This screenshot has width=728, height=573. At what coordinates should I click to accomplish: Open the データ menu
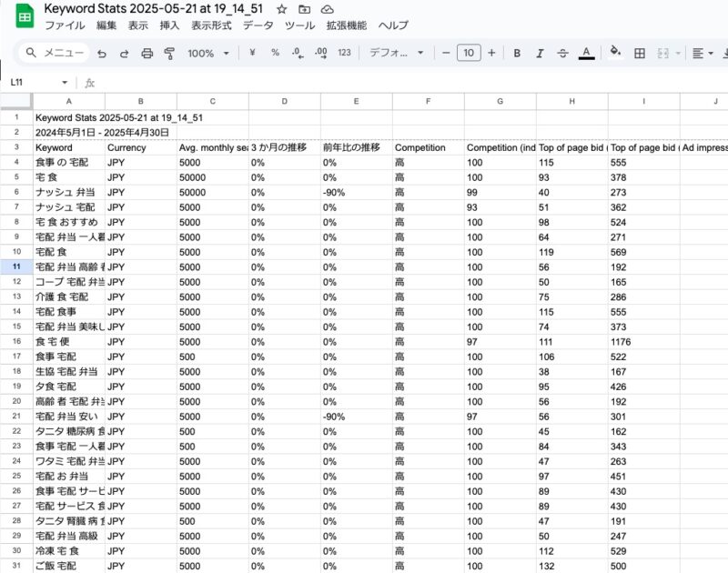258,25
